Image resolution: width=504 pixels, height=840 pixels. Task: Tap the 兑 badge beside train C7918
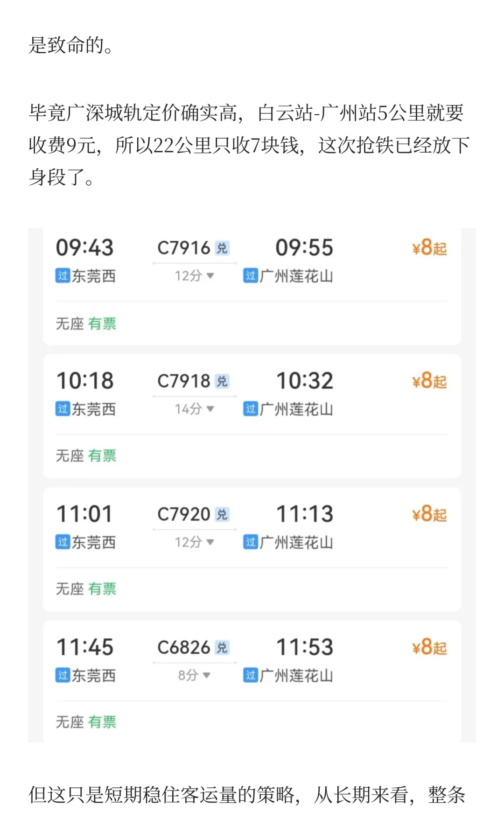[222, 381]
